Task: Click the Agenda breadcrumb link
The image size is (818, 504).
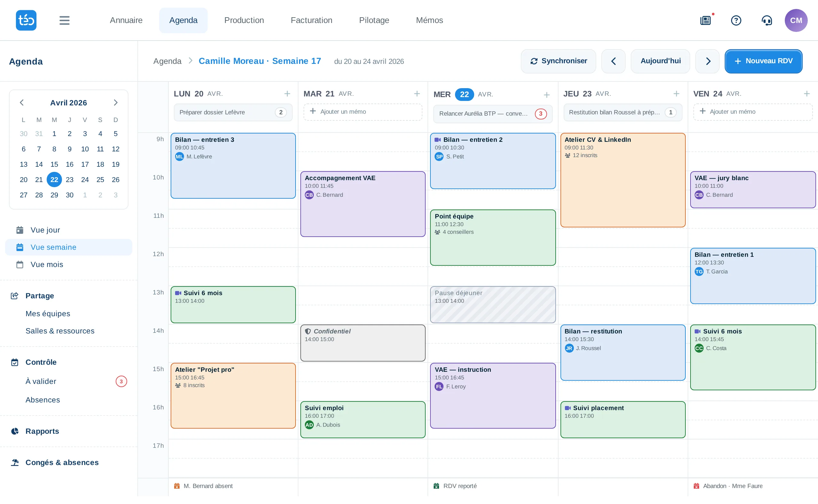Action: [167, 61]
